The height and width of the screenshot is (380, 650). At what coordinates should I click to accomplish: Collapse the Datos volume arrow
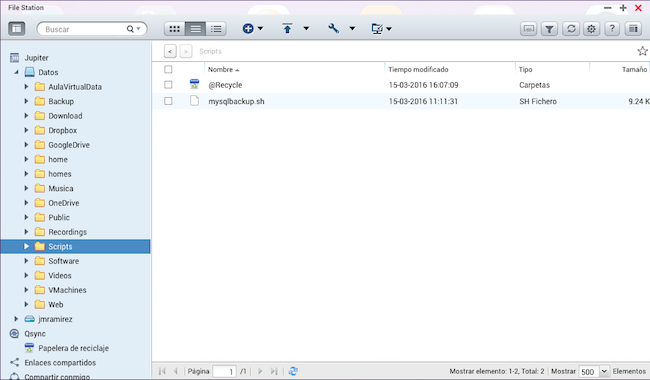coord(16,72)
